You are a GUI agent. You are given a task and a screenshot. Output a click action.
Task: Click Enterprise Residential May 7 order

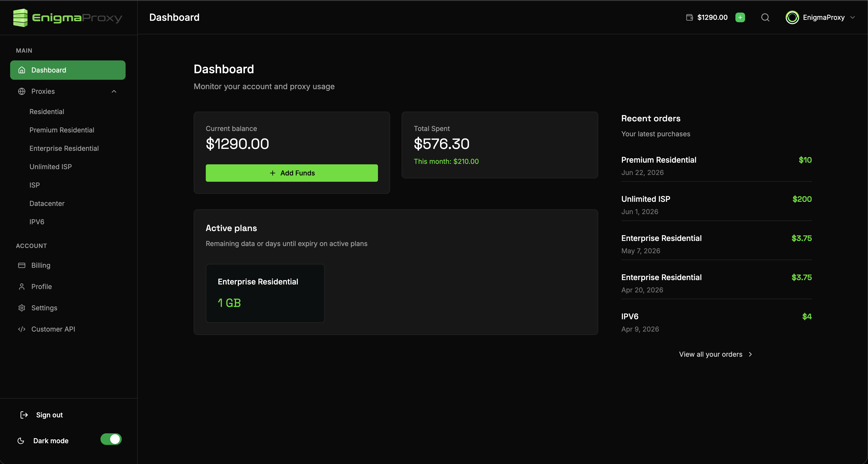[x=716, y=244]
